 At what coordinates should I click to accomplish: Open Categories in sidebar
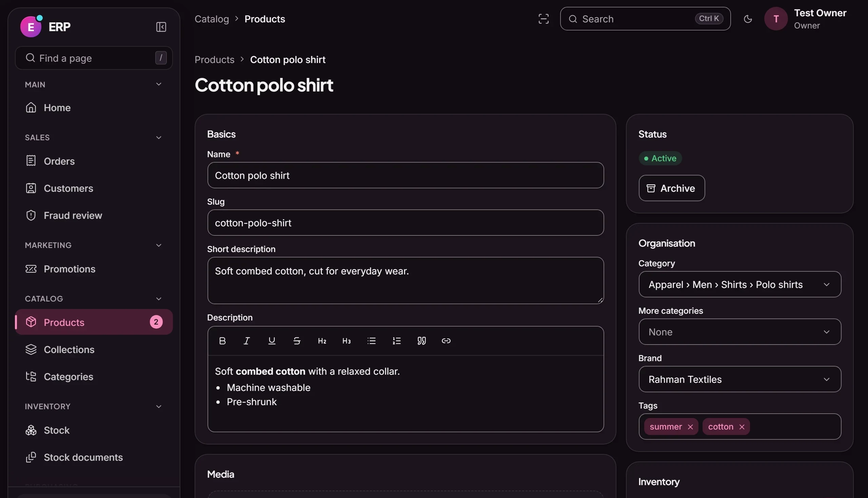pyautogui.click(x=94, y=377)
